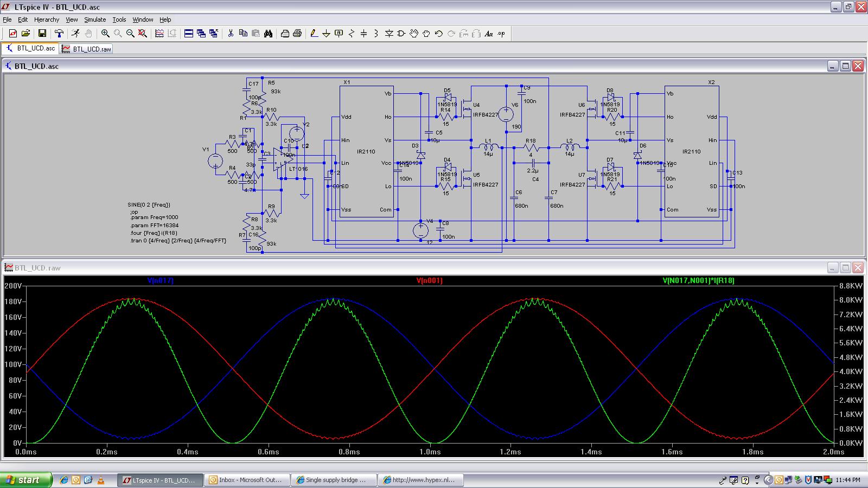Viewport: 868px width, 488px height.
Task: Switch to Inbox - Microsoft Outlook taskbar item
Action: [246, 480]
